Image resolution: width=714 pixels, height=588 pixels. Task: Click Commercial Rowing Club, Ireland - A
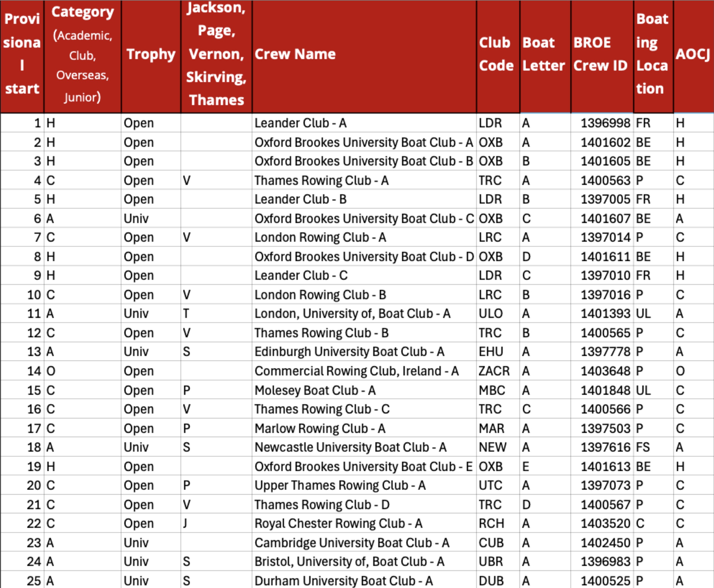coord(356,371)
